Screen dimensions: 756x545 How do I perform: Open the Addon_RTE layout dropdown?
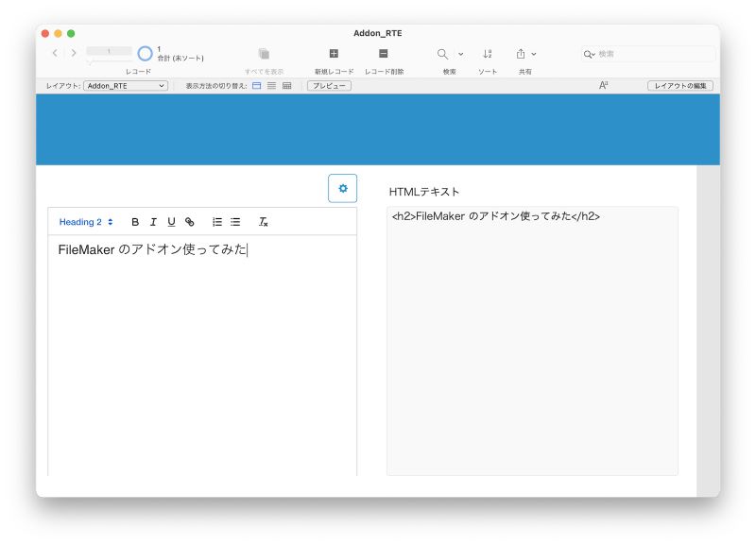point(126,86)
